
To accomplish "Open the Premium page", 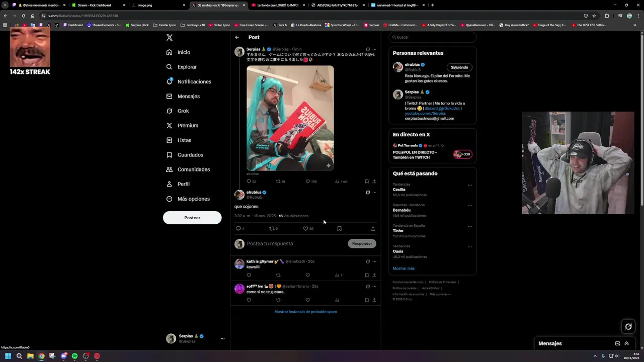I will 182,125.
